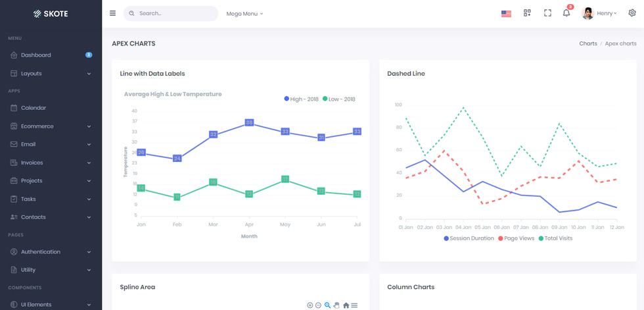The width and height of the screenshot is (644, 310).
Task: Click the Calendar icon in sidebar
Action: point(14,108)
